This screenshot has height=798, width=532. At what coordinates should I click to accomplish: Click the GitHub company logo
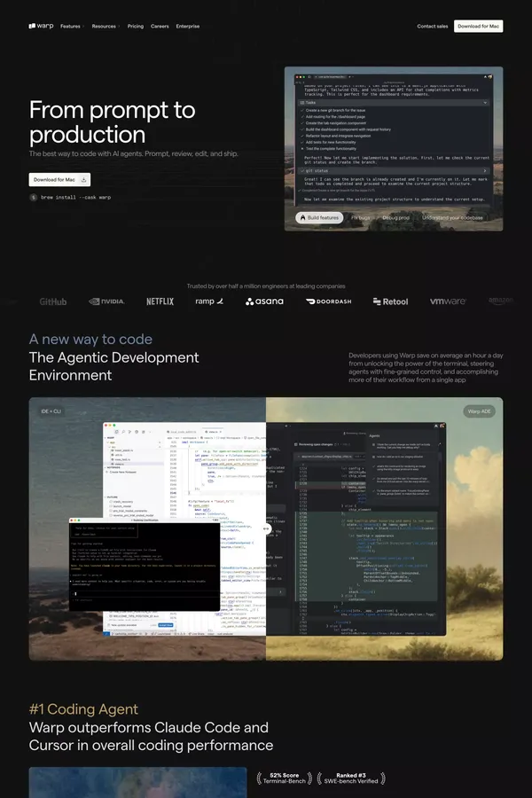pyautogui.click(x=53, y=301)
